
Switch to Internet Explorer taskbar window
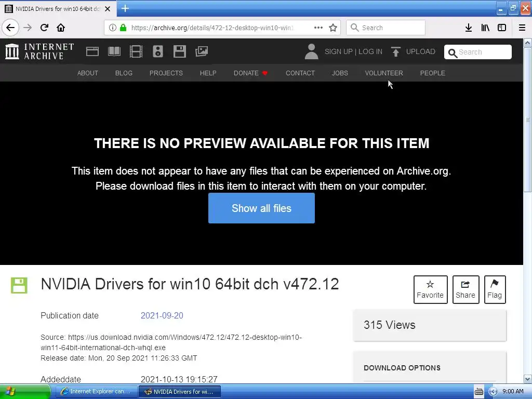(x=96, y=392)
